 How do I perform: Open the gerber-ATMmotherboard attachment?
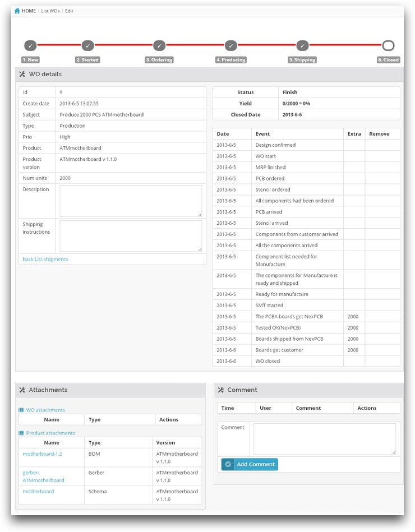(43, 477)
